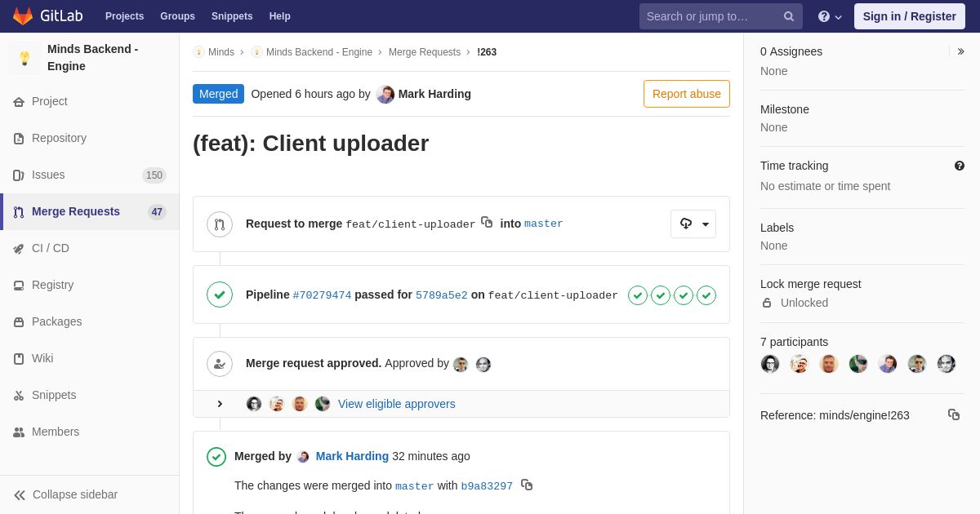The height and width of the screenshot is (514, 980).
Task: Click Sign in / Register button
Action: click(910, 16)
